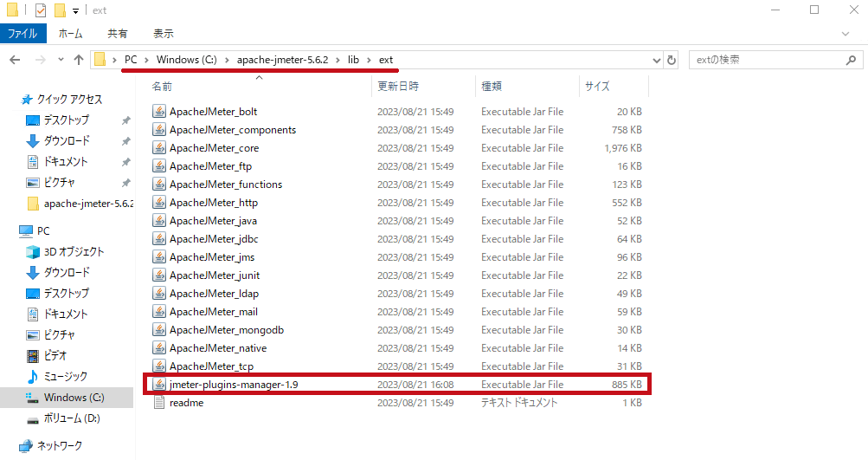Open recent locations dropdown arrow
The height and width of the screenshot is (460, 868).
[61, 60]
